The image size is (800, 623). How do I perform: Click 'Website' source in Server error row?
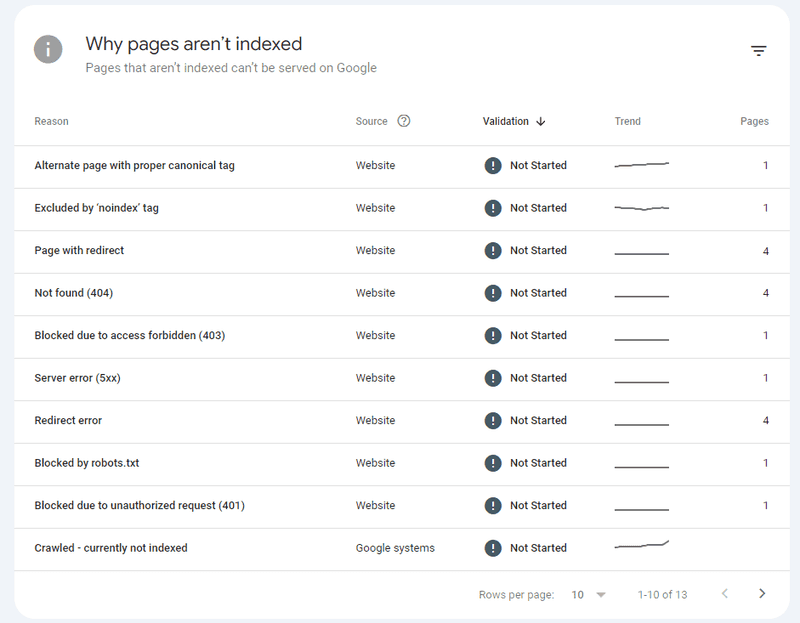[x=375, y=378]
